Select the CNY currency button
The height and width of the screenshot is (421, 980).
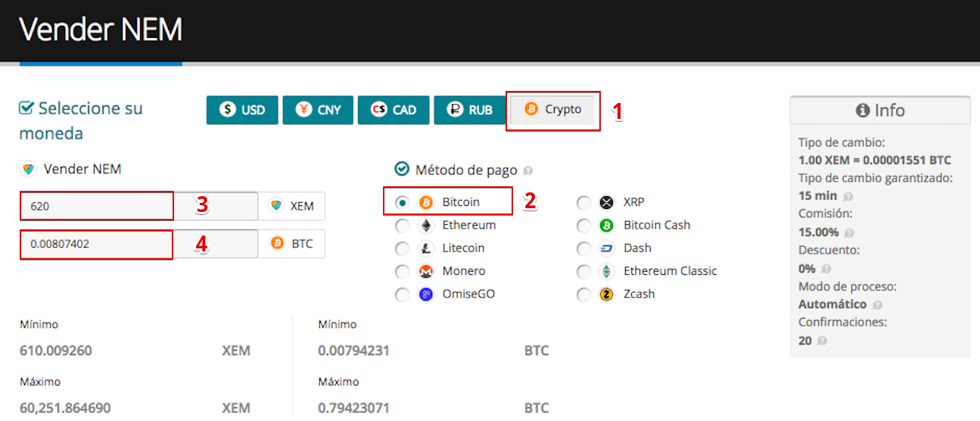[318, 110]
